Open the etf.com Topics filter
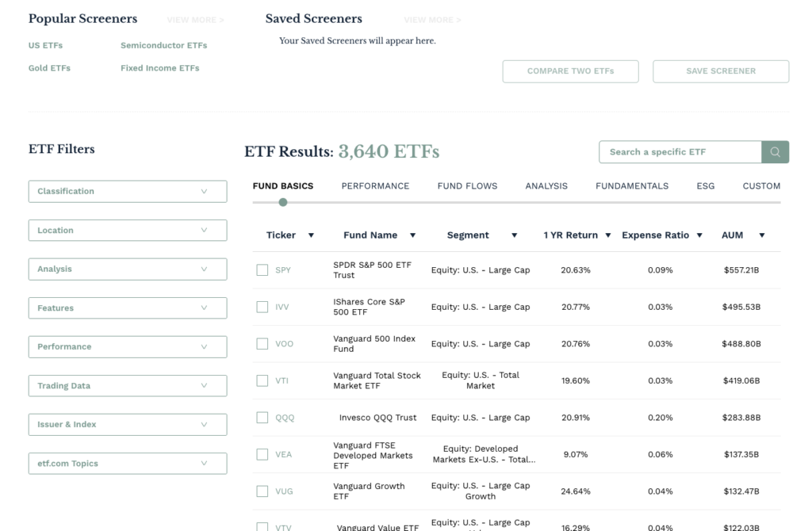 click(127, 463)
